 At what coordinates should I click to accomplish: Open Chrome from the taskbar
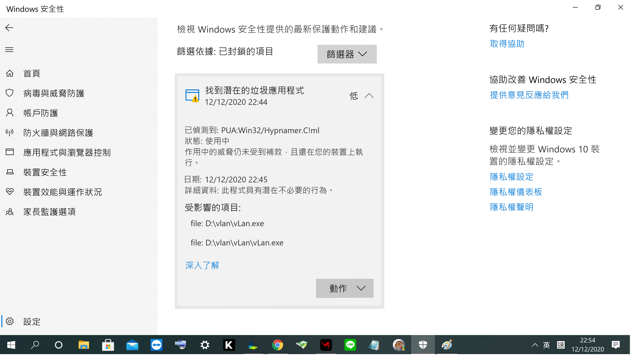point(277,345)
